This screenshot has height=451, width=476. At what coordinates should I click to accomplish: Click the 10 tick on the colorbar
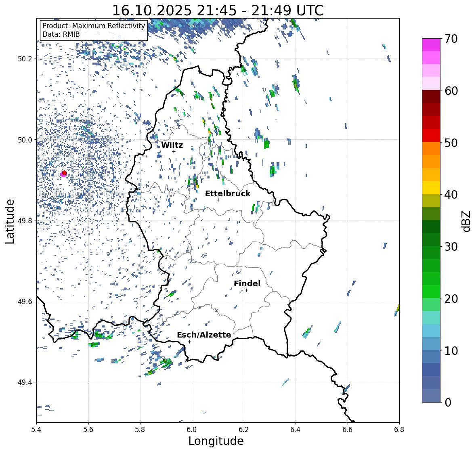coord(451,350)
